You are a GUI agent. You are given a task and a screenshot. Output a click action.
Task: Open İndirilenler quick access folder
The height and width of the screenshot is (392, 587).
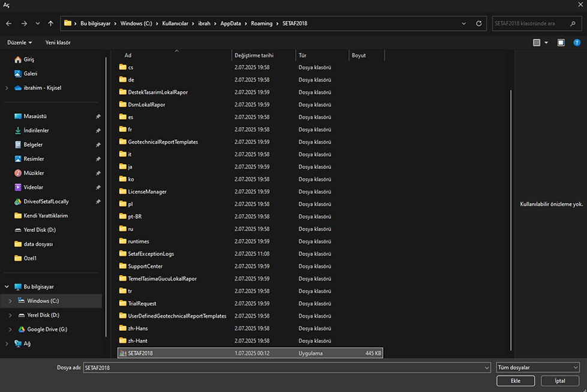(36, 131)
